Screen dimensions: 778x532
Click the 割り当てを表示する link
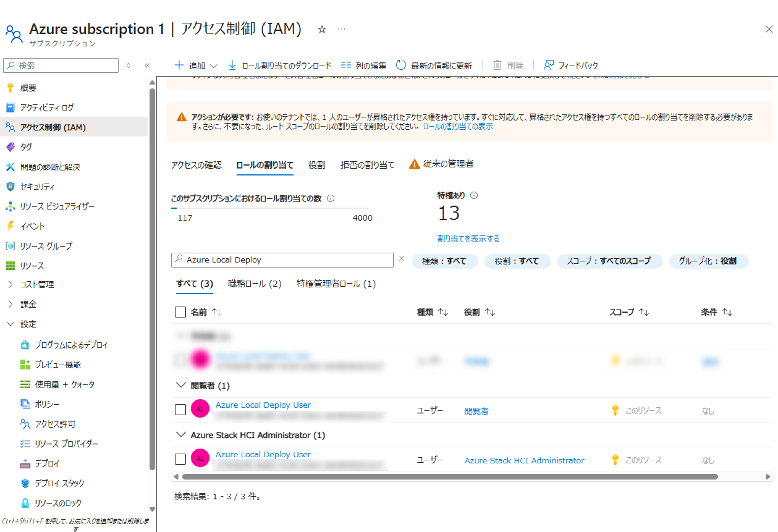(468, 239)
